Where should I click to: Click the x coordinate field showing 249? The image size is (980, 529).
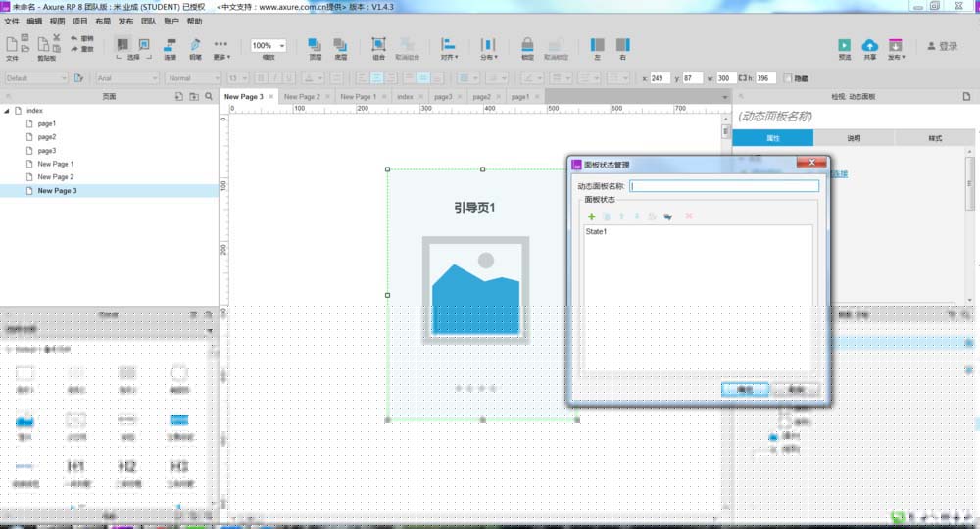click(x=660, y=78)
